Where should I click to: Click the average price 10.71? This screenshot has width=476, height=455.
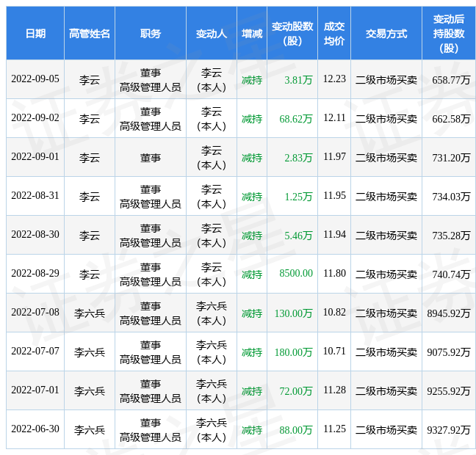pos(334,351)
